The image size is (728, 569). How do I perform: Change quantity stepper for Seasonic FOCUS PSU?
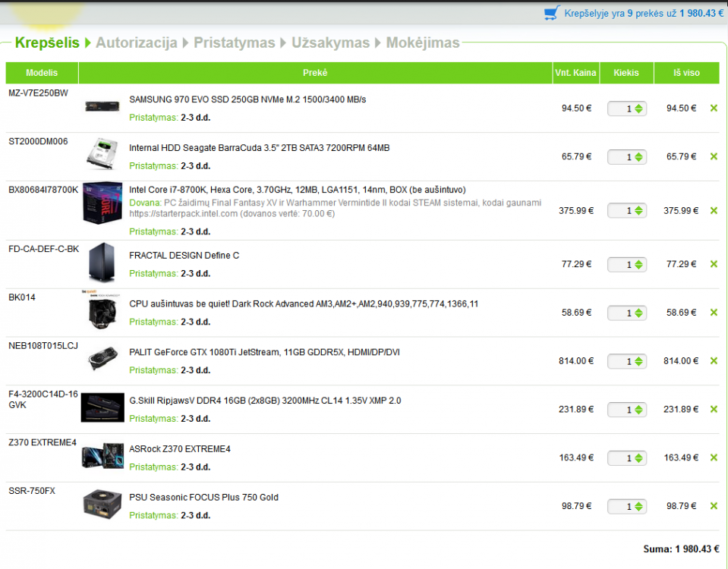[639, 506]
